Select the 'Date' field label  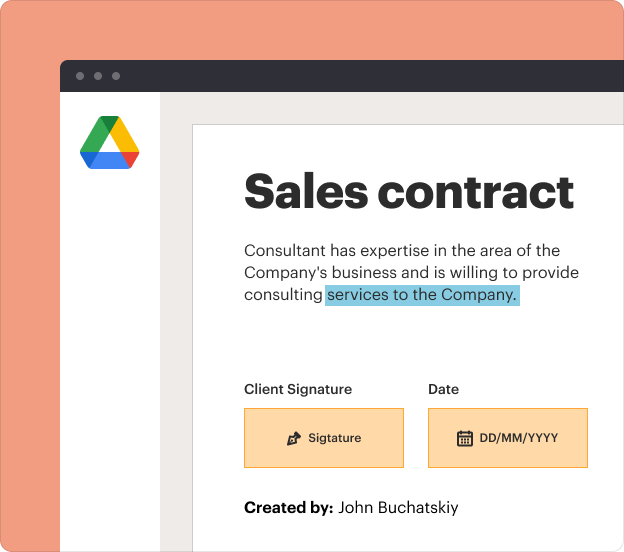click(x=443, y=389)
